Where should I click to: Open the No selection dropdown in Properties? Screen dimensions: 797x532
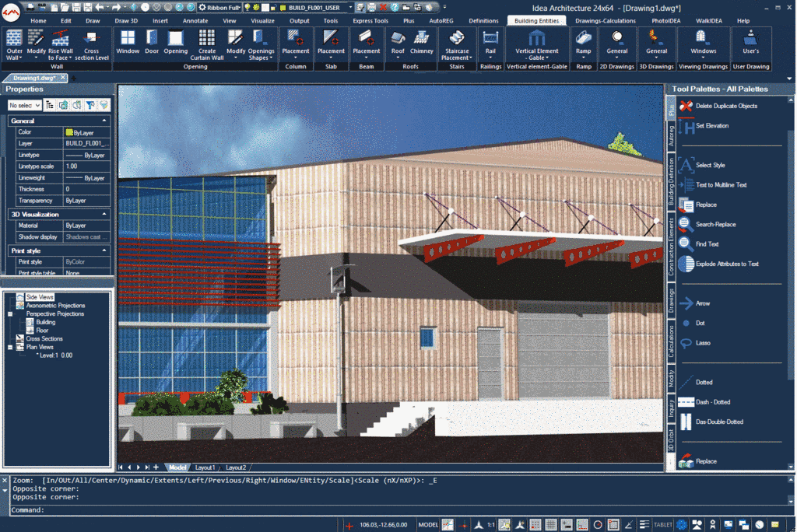[x=24, y=105]
